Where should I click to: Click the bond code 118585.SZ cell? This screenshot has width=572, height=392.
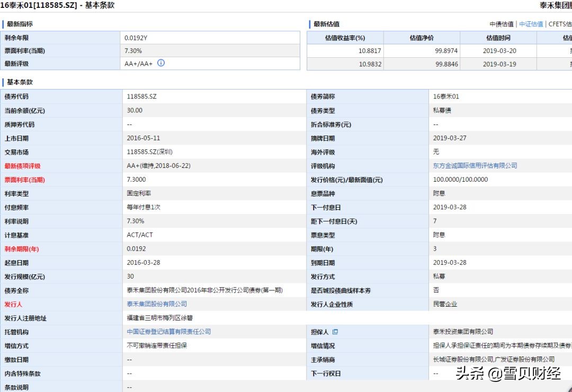[x=140, y=96]
